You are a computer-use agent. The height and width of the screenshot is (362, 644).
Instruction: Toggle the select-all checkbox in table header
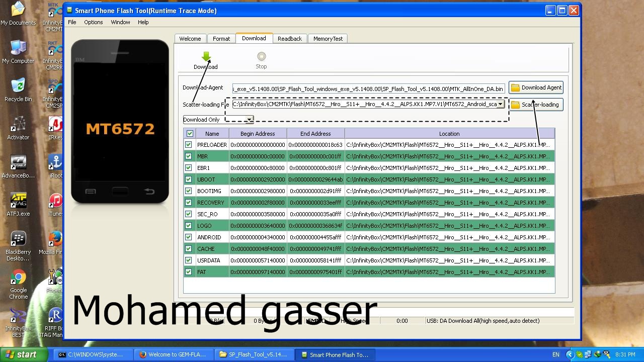190,134
